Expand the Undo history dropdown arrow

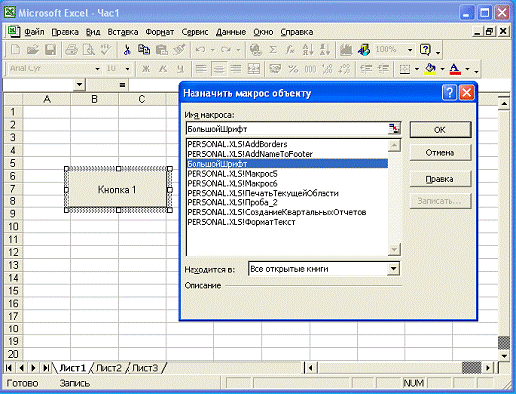tap(213, 50)
